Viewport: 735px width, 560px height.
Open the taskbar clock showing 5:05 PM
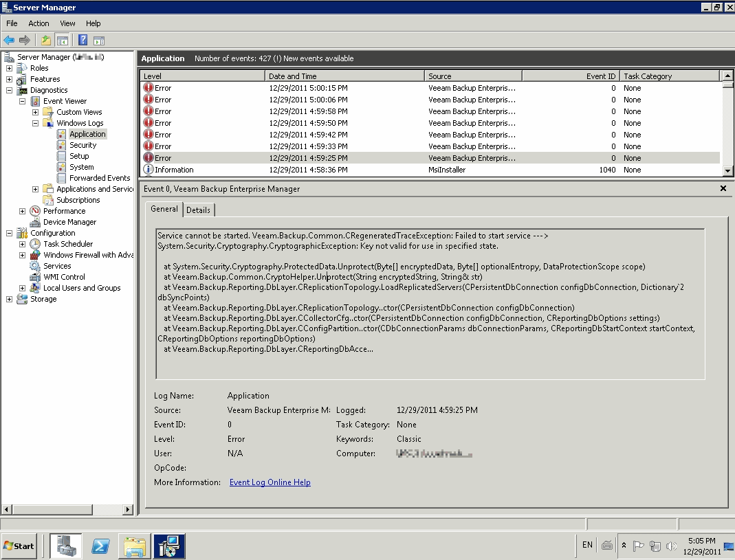pyautogui.click(x=702, y=546)
